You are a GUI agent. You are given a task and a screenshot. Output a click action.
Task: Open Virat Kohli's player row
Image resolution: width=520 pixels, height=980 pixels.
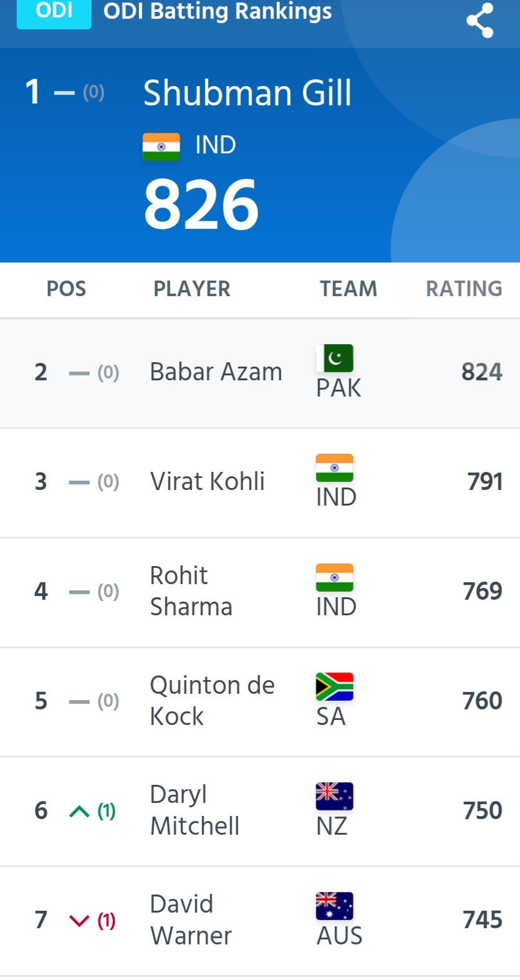pyautogui.click(x=260, y=483)
